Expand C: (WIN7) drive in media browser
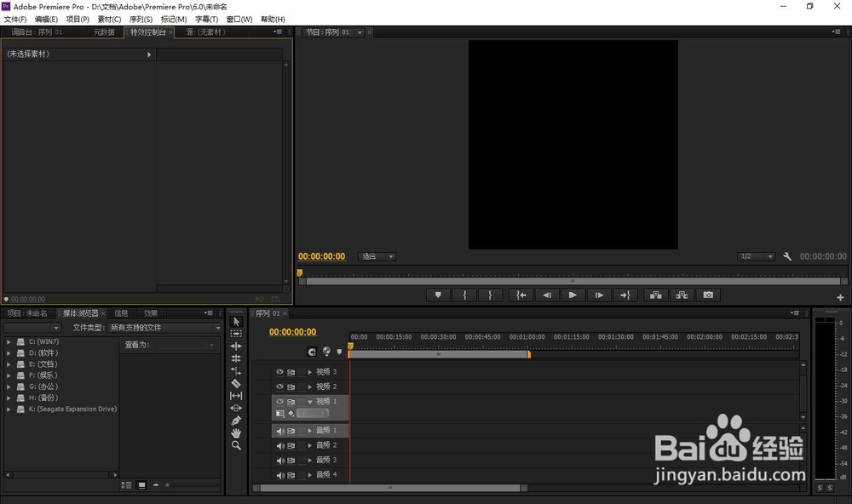This screenshot has width=852, height=504. tap(9, 341)
